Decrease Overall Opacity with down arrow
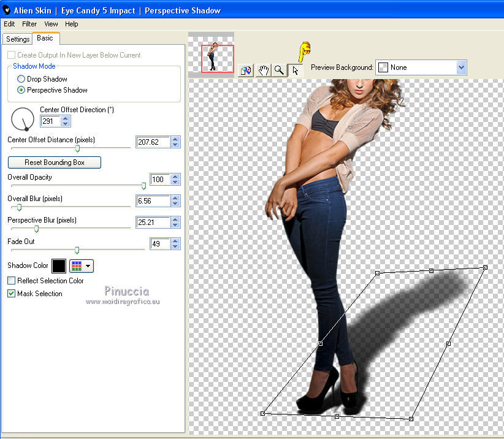 pyautogui.click(x=175, y=182)
